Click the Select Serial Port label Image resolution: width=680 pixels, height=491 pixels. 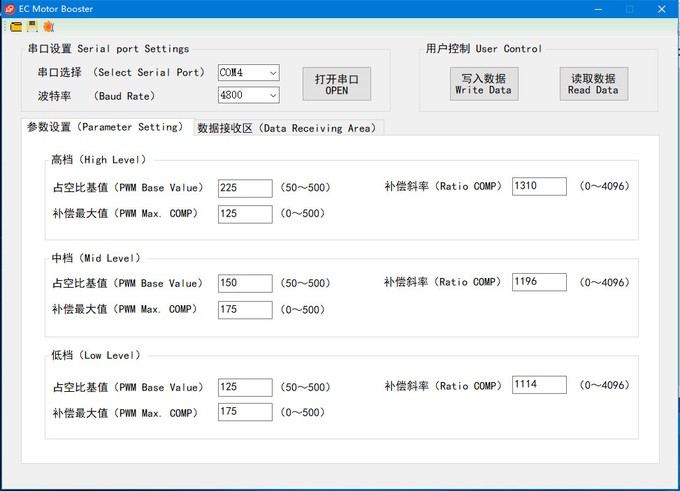[x=121, y=72]
